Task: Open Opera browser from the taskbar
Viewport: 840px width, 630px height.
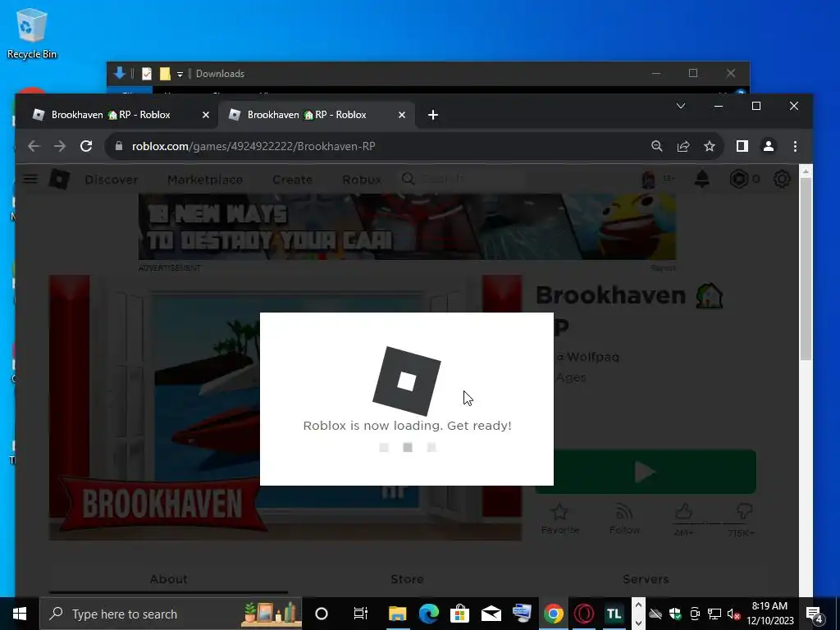Action: 583,614
